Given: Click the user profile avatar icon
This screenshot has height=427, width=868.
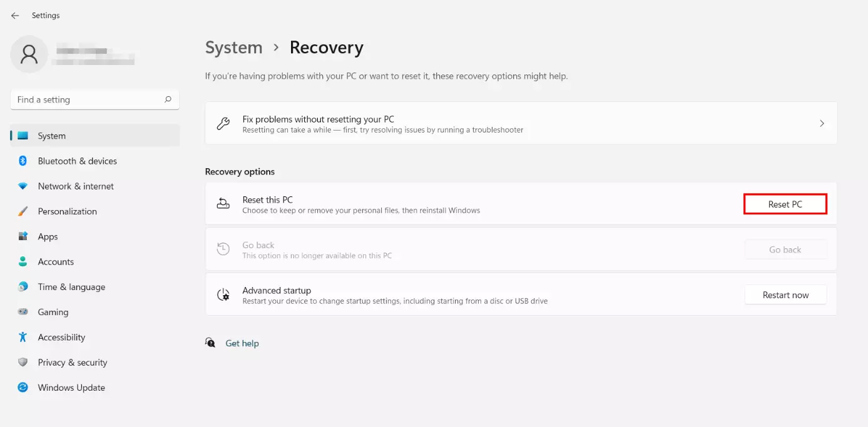Looking at the screenshot, I should coord(29,54).
